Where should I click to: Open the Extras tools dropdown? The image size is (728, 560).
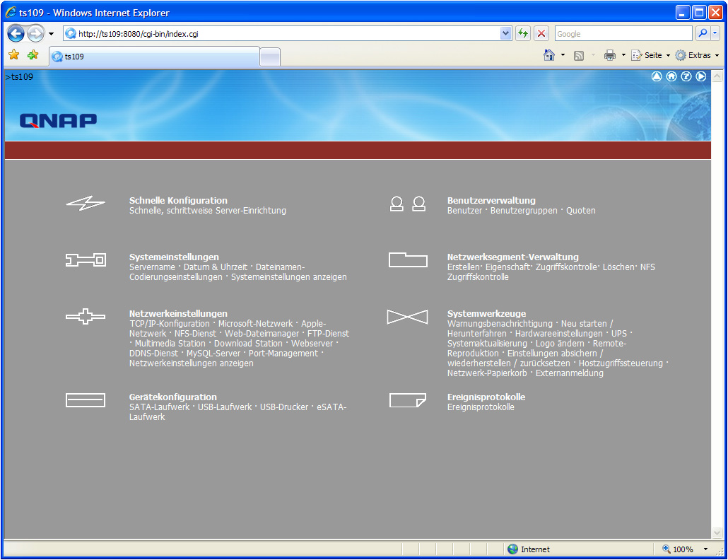pos(717,55)
